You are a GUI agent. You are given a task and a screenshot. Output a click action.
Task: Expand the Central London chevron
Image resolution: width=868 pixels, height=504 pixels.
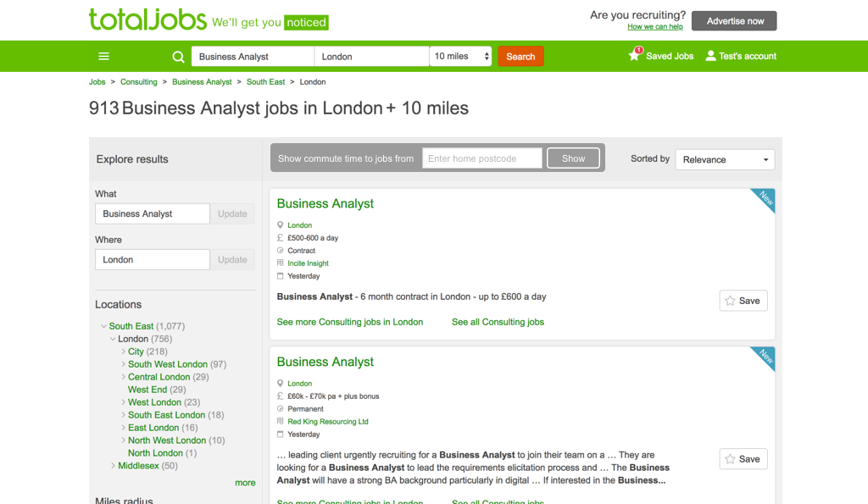click(x=123, y=377)
